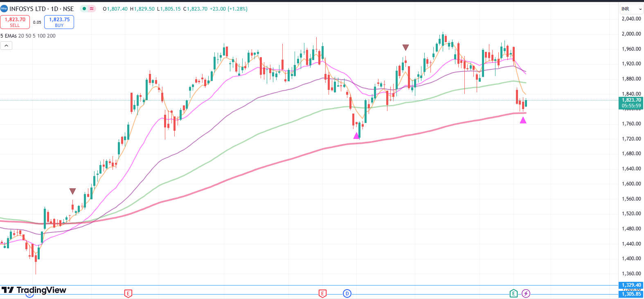The width and height of the screenshot is (644, 299).
Task: Click the 1,680.00 price scale label
Action: tap(631, 154)
